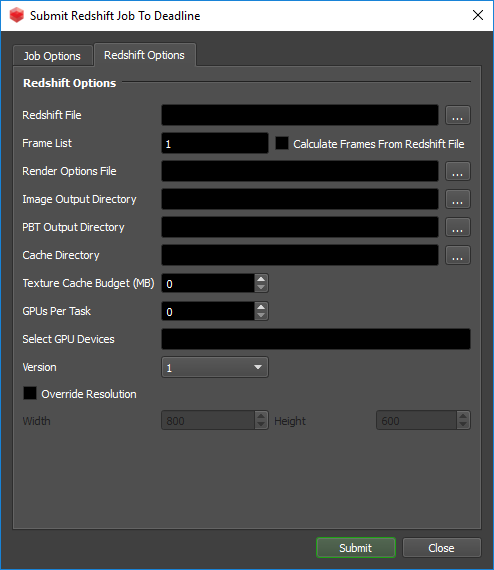Click into the Redshift File path field
Image resolution: width=494 pixels, height=570 pixels.
tap(300, 115)
